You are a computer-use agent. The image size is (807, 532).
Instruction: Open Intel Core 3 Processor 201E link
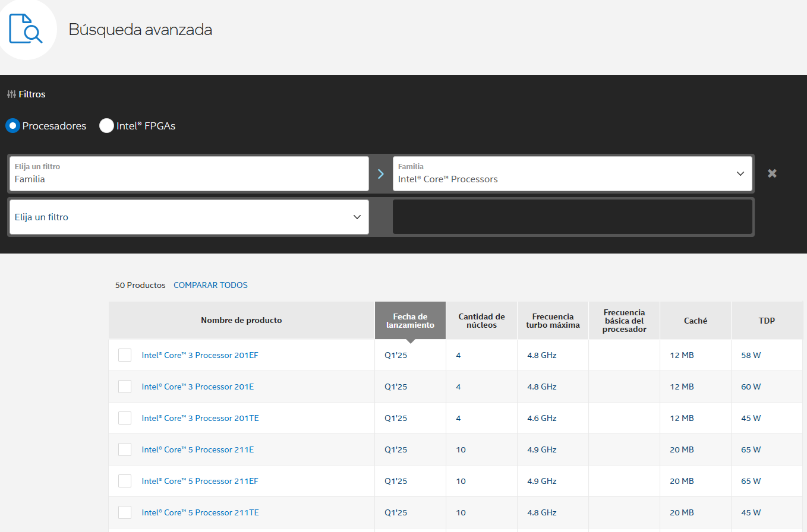(x=197, y=387)
